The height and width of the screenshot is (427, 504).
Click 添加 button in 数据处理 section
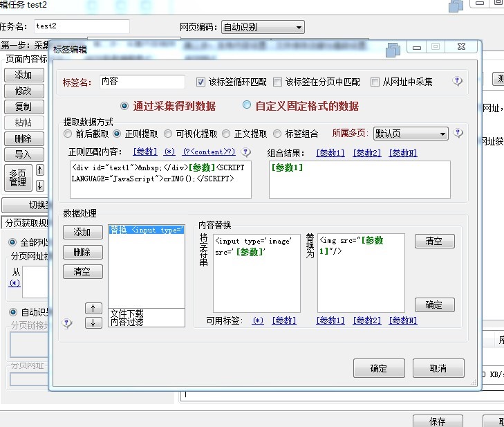(83, 232)
